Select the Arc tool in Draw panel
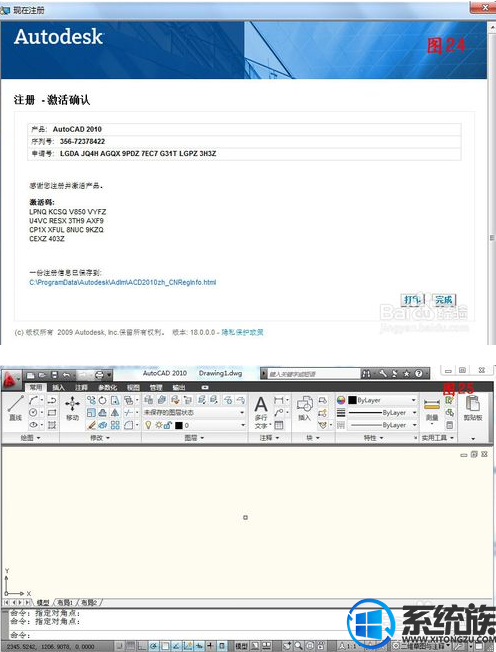This screenshot has width=496, height=652. point(33,400)
